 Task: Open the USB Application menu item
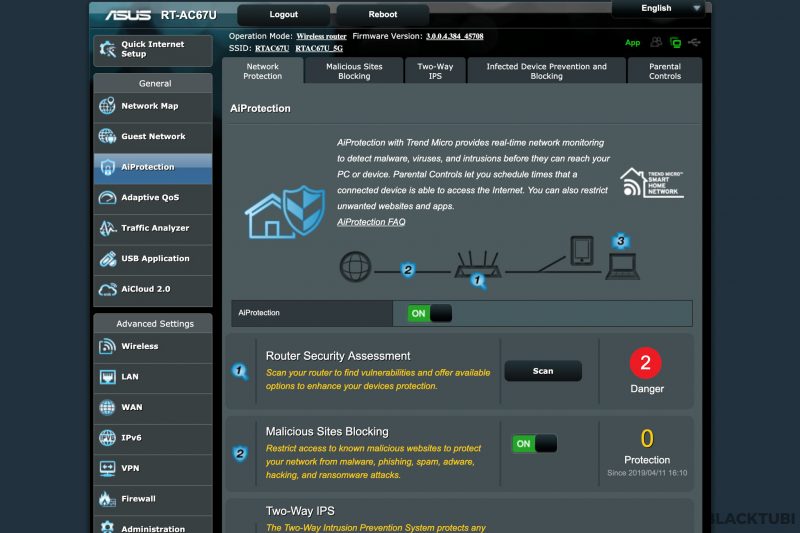[x=153, y=259]
